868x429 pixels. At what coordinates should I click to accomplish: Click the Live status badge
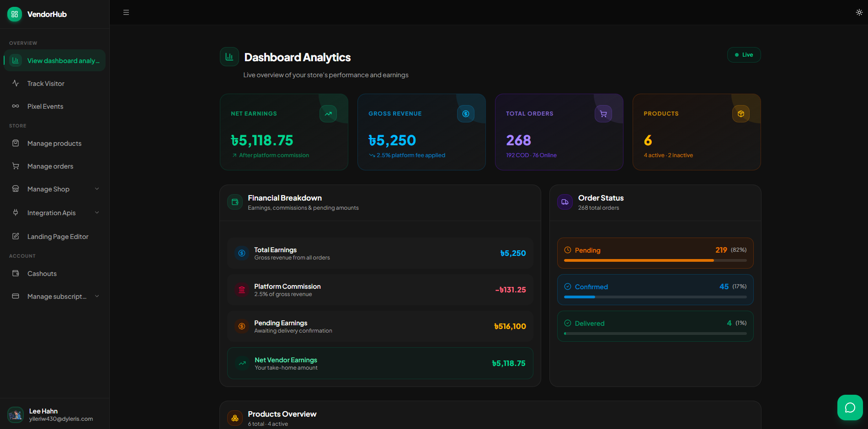pos(744,55)
